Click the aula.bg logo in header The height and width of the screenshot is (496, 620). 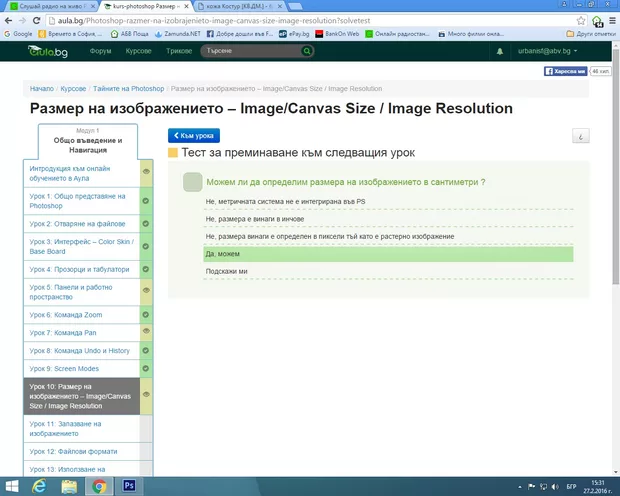coord(45,51)
